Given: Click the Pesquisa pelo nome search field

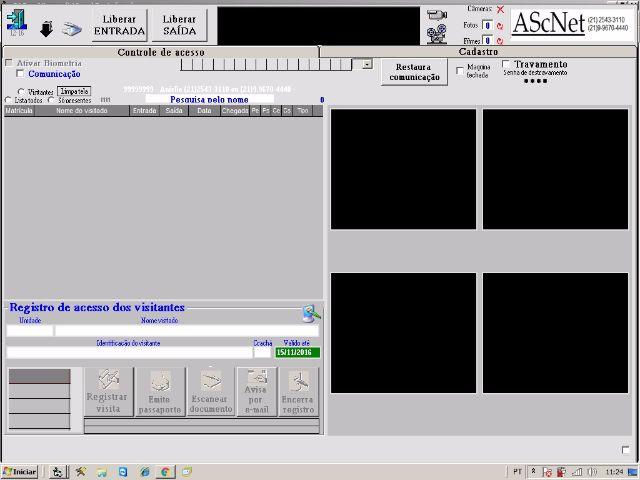Looking at the screenshot, I should (209, 99).
